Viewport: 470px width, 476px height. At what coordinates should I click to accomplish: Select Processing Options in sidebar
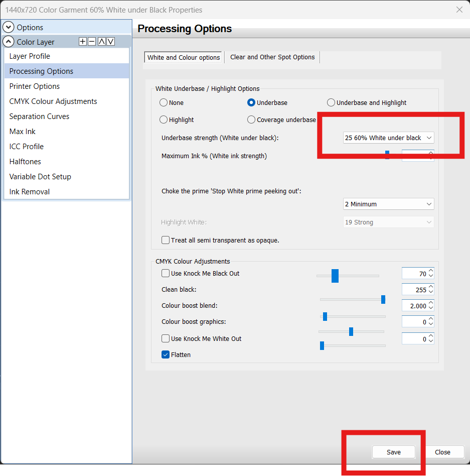[x=67, y=71]
